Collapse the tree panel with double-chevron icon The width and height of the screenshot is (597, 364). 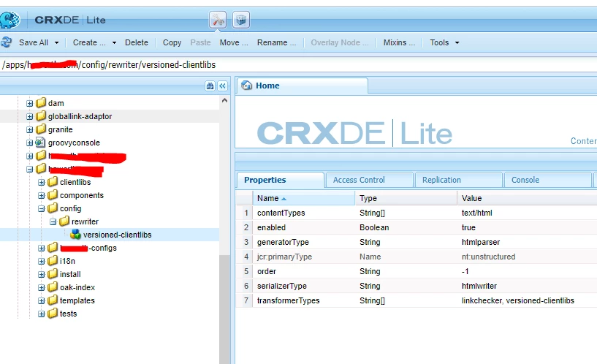[x=222, y=86]
